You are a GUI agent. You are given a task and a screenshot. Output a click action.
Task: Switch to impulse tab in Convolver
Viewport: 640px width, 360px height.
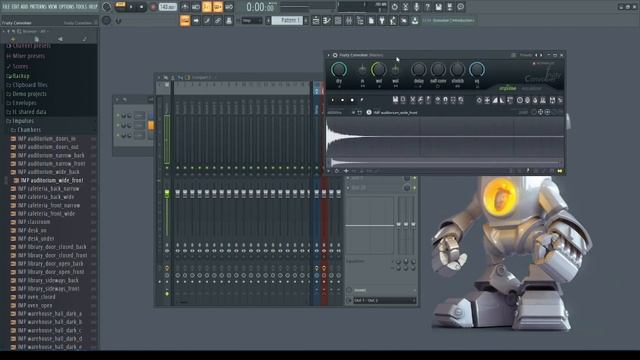point(508,88)
